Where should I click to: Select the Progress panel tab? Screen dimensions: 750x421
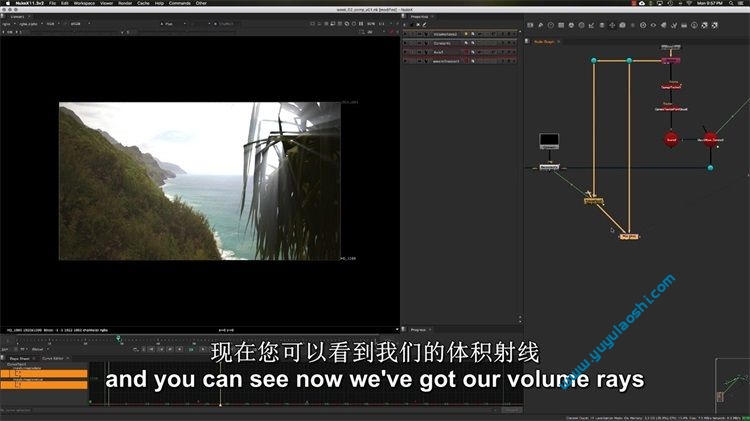click(x=419, y=330)
